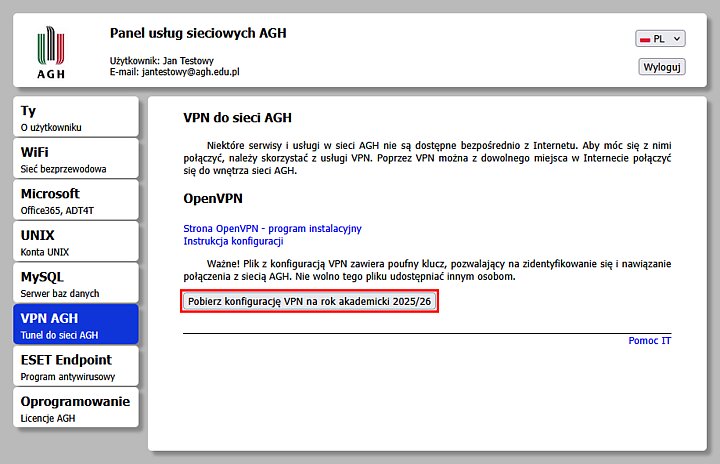The image size is (720, 464).
Task: Select the highlighted VPN AGH sidebar item
Action: pyautogui.click(x=76, y=324)
